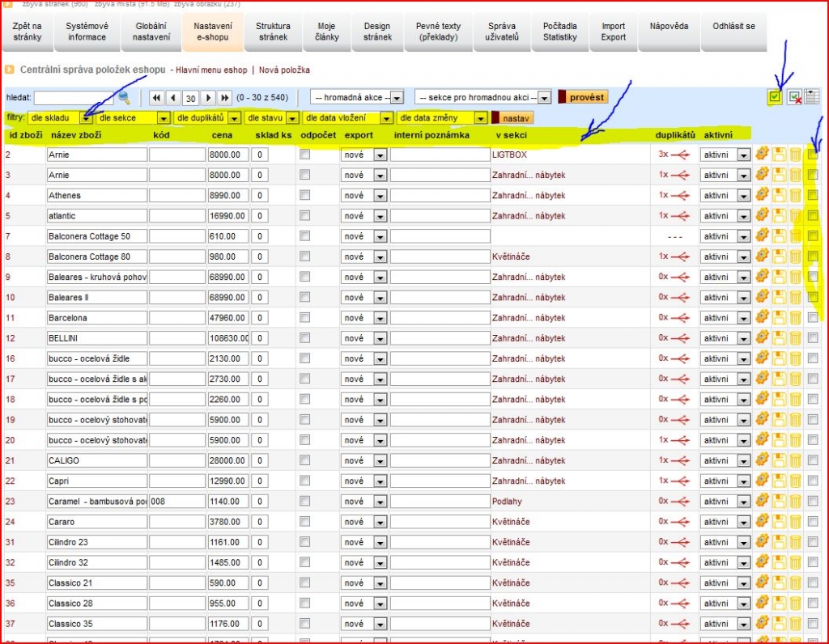Open edit gear icon for Classico 35 row
The width and height of the screenshot is (829, 644).
[x=762, y=624]
